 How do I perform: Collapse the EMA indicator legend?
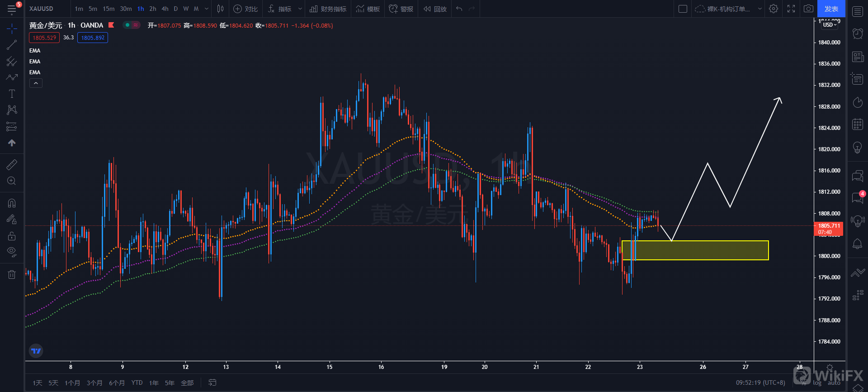click(36, 83)
